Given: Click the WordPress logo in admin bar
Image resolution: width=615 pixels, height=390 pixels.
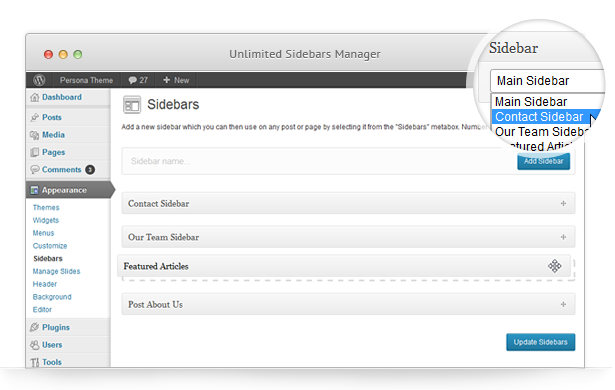Looking at the screenshot, I should coord(39,80).
